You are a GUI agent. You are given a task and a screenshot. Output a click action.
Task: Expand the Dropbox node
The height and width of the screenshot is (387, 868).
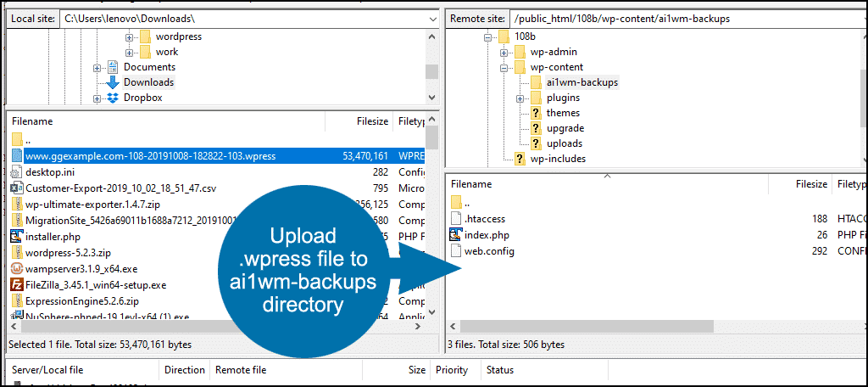[97, 98]
